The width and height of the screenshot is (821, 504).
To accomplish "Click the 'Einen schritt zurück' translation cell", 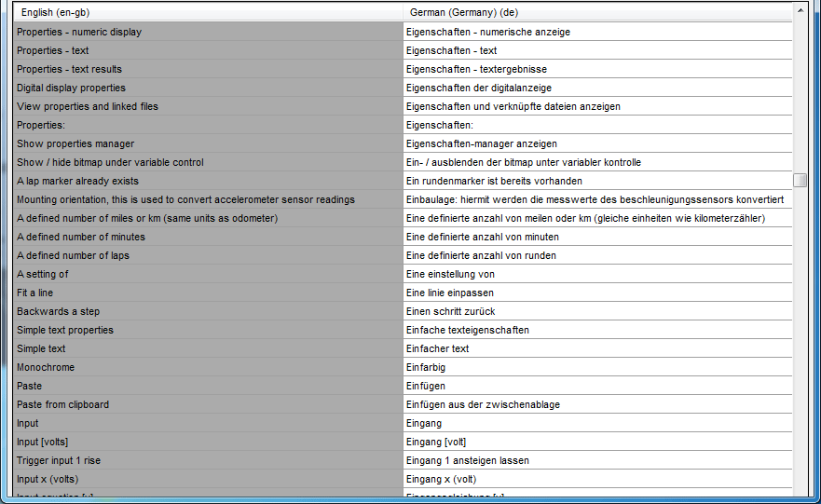I will [x=597, y=311].
